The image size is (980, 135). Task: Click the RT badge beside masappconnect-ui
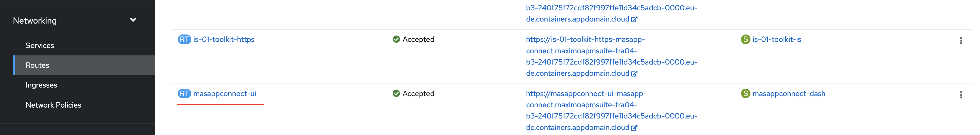pos(184,93)
